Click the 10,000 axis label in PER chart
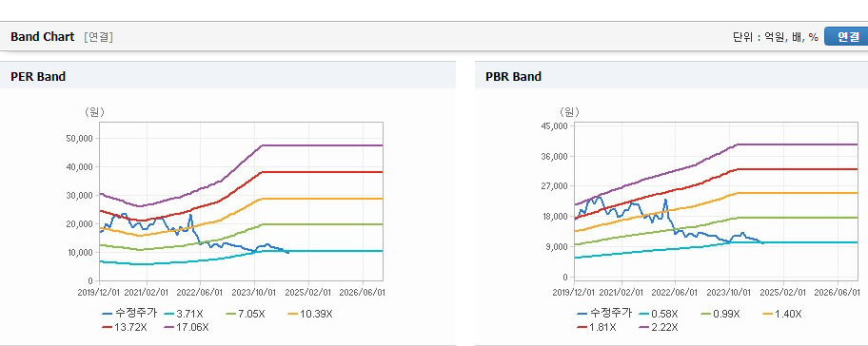This screenshot has width=868, height=346. coord(80,253)
